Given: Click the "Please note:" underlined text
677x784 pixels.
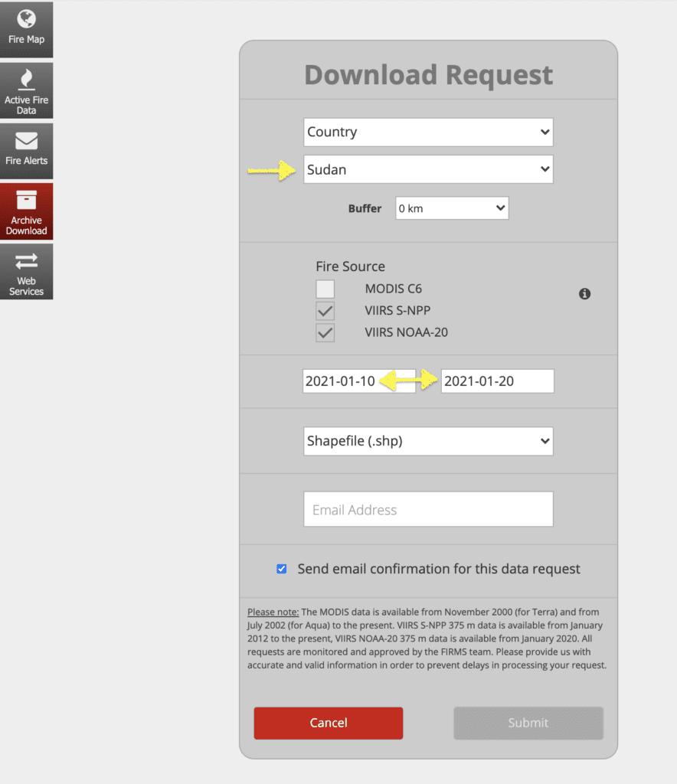Looking at the screenshot, I should [x=273, y=612].
